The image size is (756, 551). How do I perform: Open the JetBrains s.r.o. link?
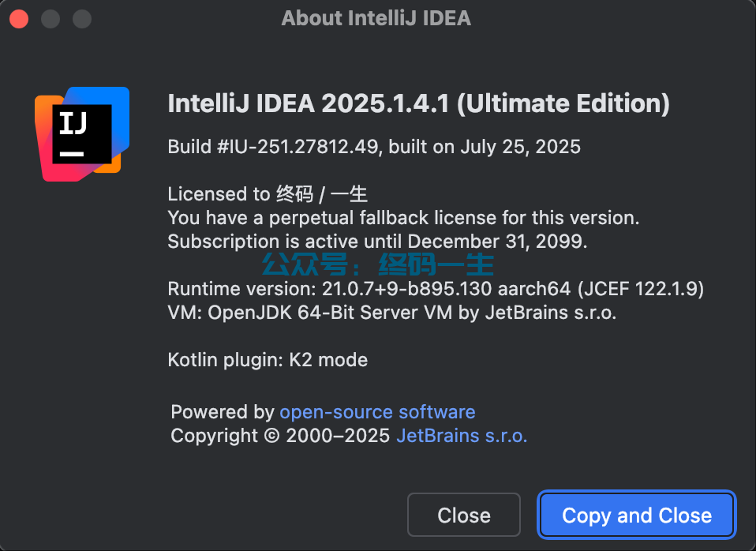click(462, 436)
